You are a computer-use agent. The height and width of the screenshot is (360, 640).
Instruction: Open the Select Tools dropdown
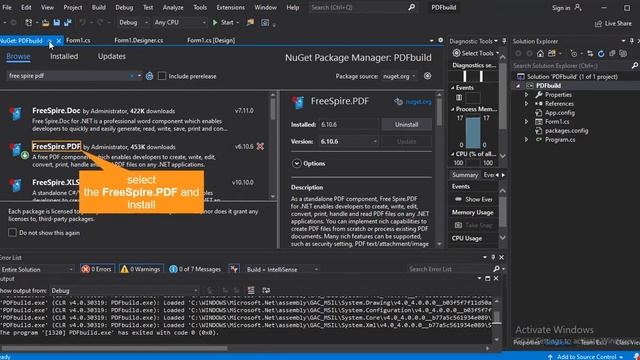[476, 53]
